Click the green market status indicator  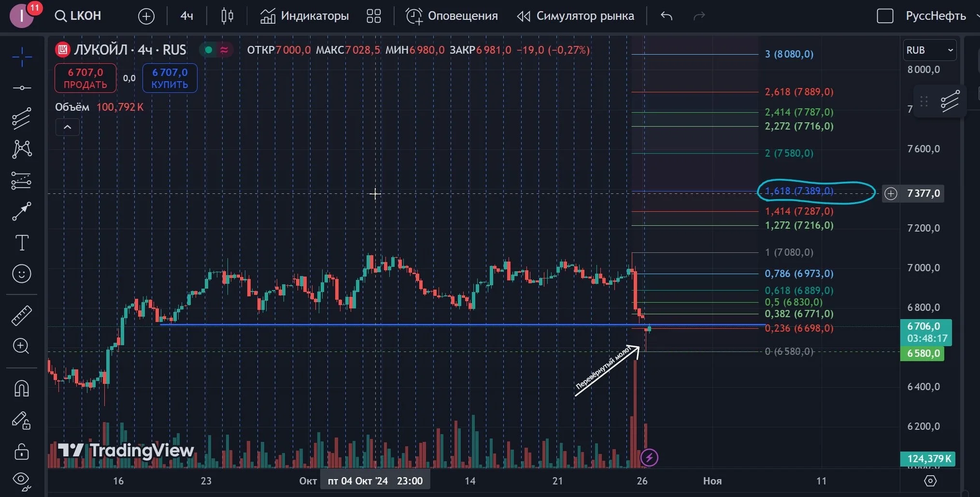pyautogui.click(x=209, y=50)
